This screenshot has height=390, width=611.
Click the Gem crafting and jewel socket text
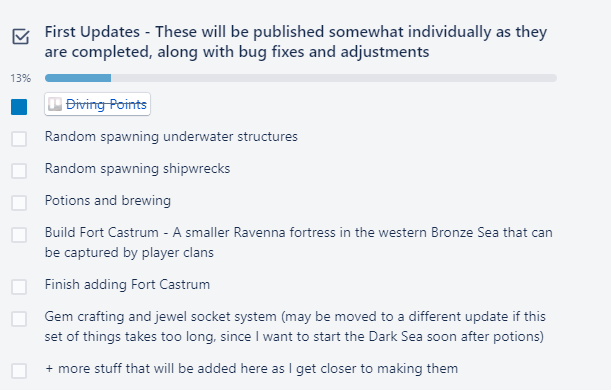295,326
